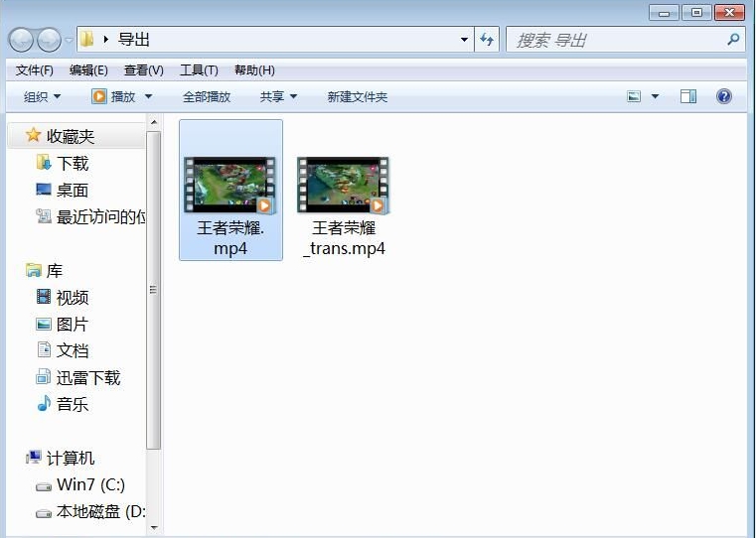The height and width of the screenshot is (538, 756).
Task: Open the Win7 (C:) drive
Action: pos(90,484)
